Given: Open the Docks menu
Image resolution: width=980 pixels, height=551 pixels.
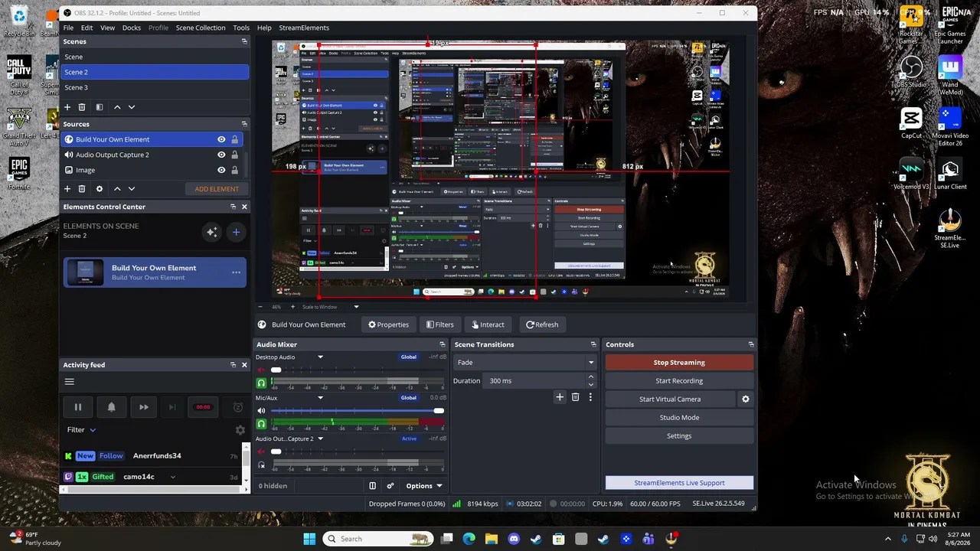Looking at the screenshot, I should click(132, 28).
